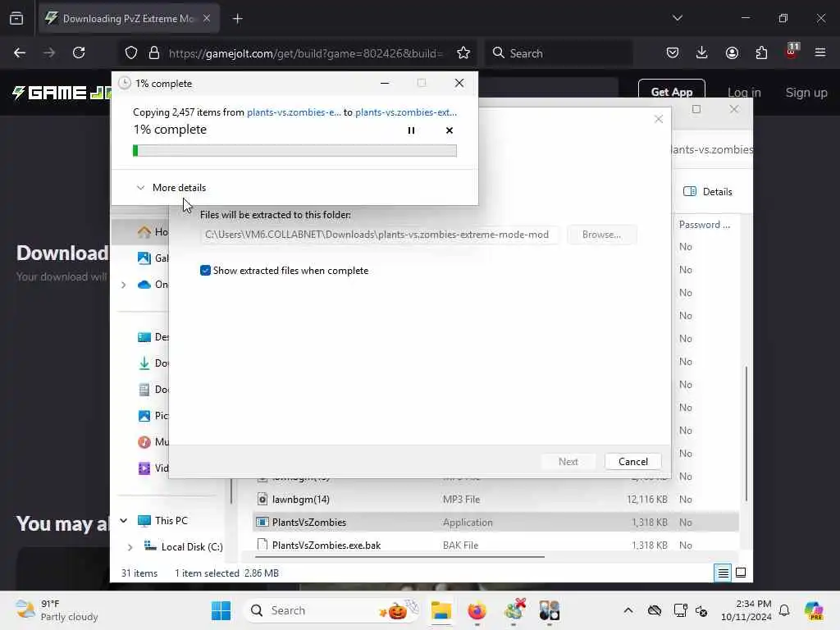
Task: Open the Windows Start menu
Action: [x=221, y=610]
